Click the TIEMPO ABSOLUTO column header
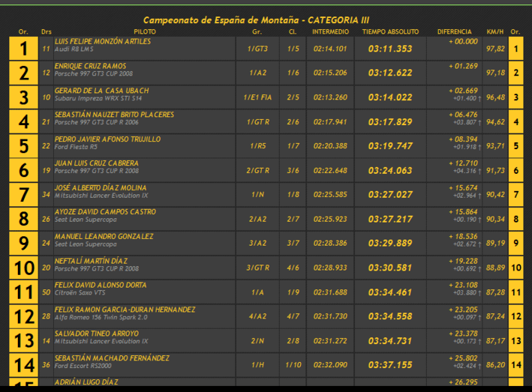The width and height of the screenshot is (532, 392). [x=390, y=32]
